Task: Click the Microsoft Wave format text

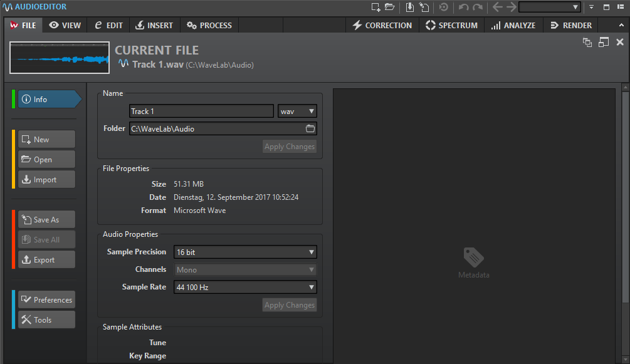Action: [x=200, y=211]
